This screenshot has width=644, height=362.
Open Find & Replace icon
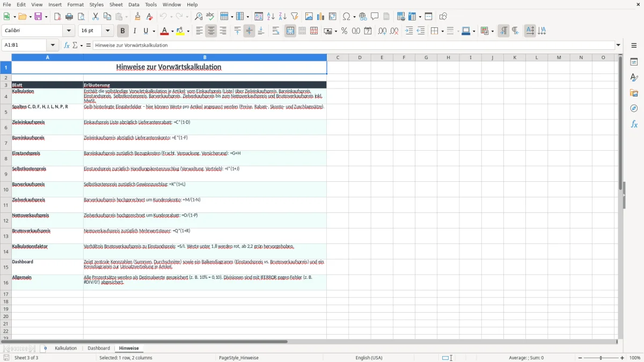click(198, 17)
